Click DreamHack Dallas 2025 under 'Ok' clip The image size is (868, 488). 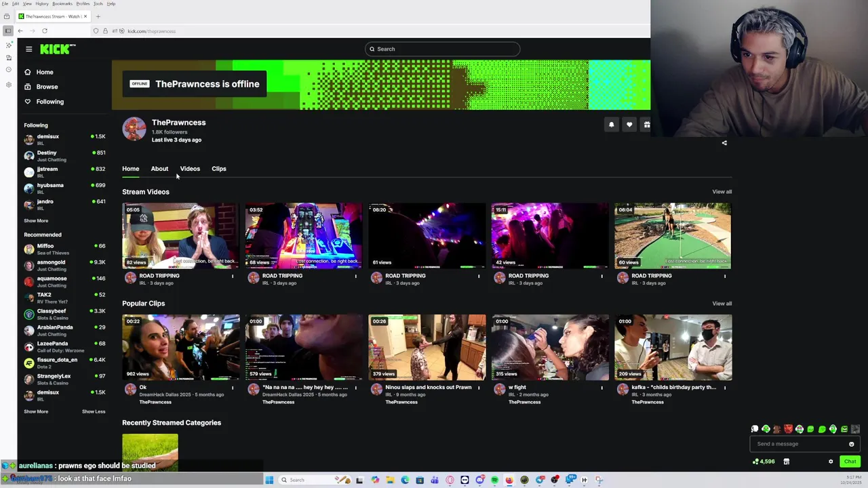coord(165,394)
